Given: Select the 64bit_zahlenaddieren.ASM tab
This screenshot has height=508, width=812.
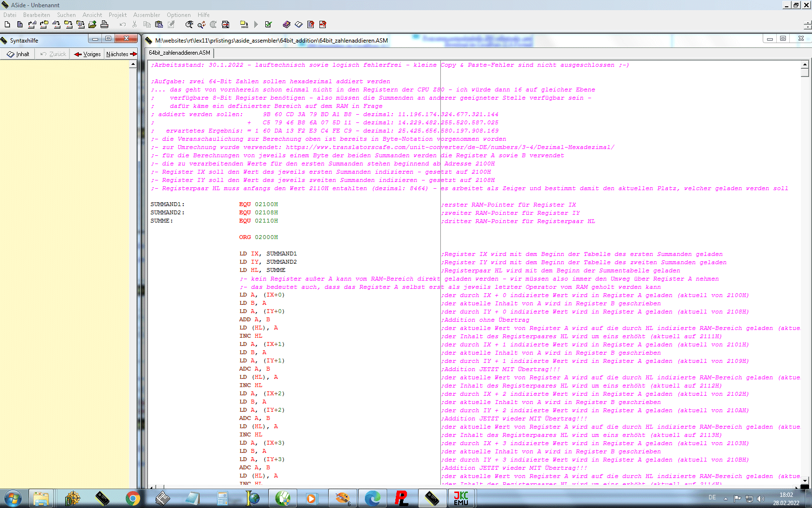Looking at the screenshot, I should (x=179, y=53).
